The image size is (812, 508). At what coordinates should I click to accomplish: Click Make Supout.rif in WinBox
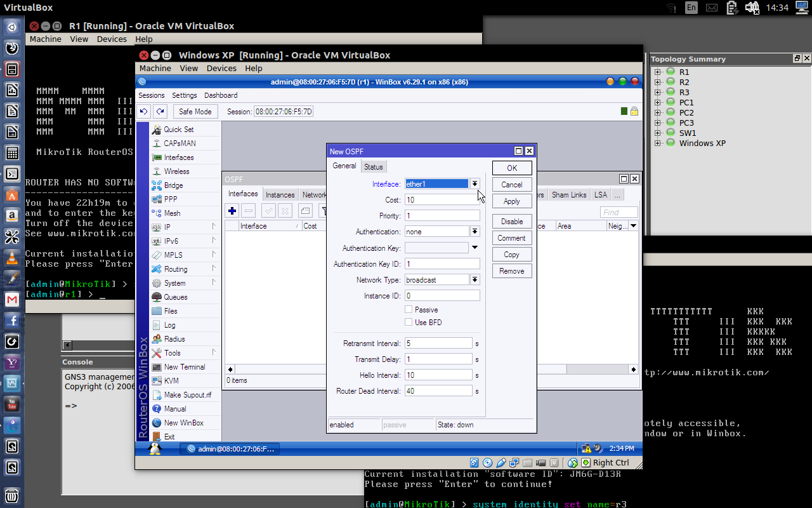coord(187,395)
